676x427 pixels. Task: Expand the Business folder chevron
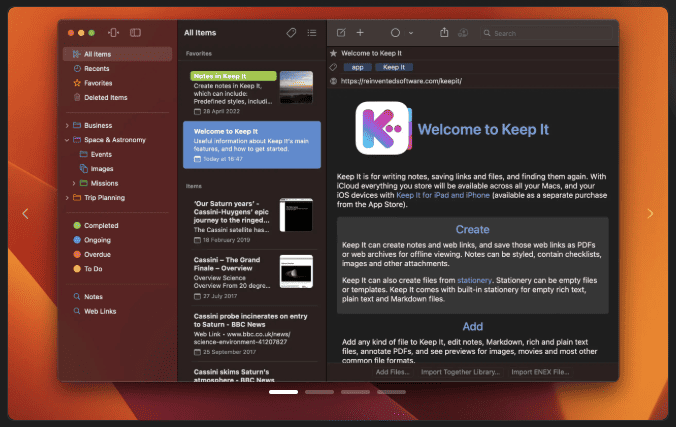67,126
